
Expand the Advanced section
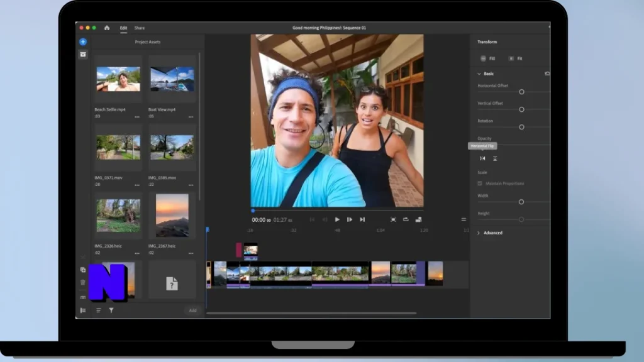coord(479,233)
